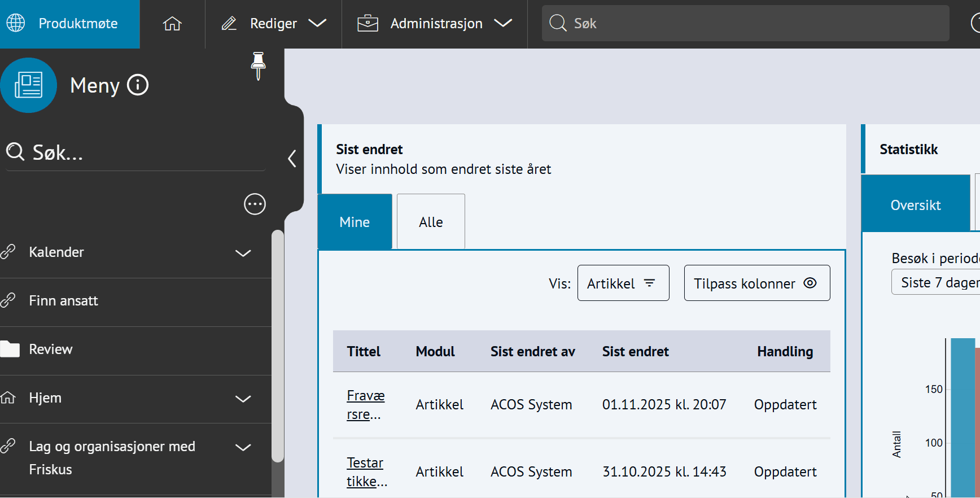Select the Oversikt statistics tab
This screenshot has width=980, height=498.
[915, 205]
